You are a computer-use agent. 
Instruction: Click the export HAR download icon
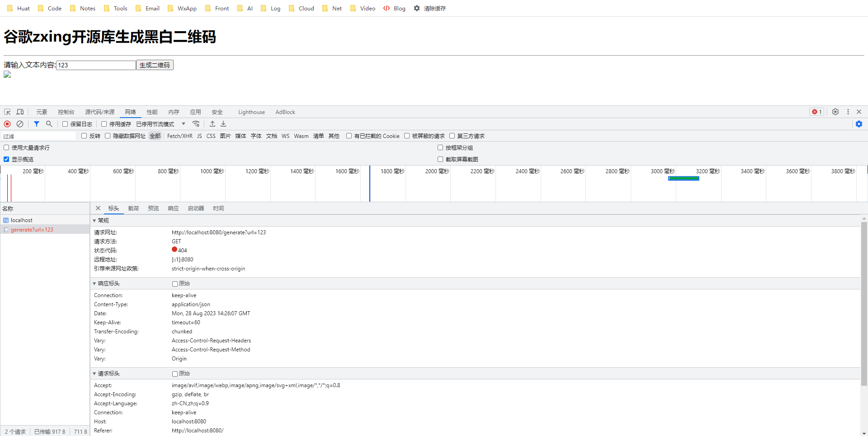tap(223, 124)
